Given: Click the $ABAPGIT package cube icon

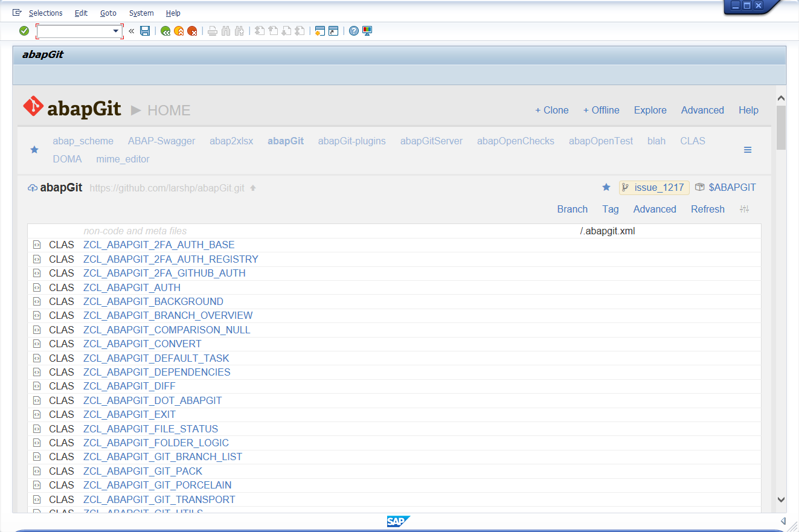Looking at the screenshot, I should (699, 187).
